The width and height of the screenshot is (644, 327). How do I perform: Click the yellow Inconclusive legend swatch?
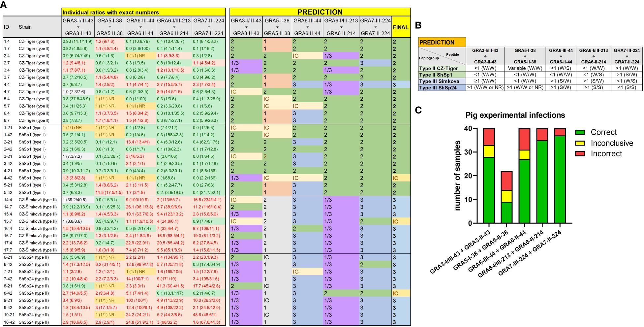click(x=580, y=143)
